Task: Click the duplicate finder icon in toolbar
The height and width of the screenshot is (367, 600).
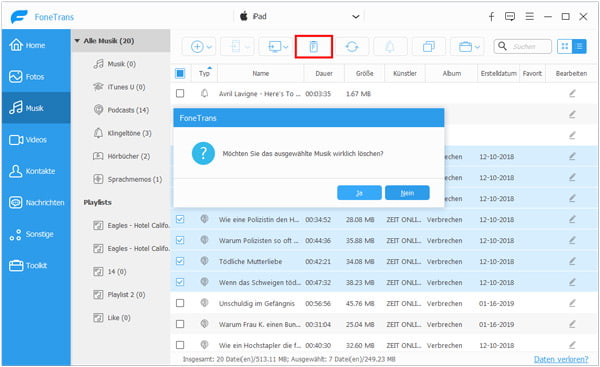Action: [x=429, y=47]
